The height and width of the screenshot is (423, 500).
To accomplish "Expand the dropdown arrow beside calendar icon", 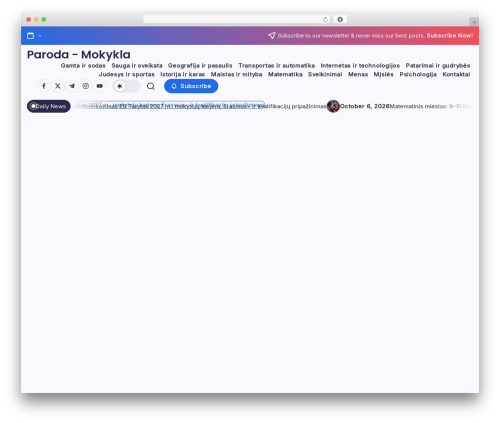I will click(x=40, y=36).
